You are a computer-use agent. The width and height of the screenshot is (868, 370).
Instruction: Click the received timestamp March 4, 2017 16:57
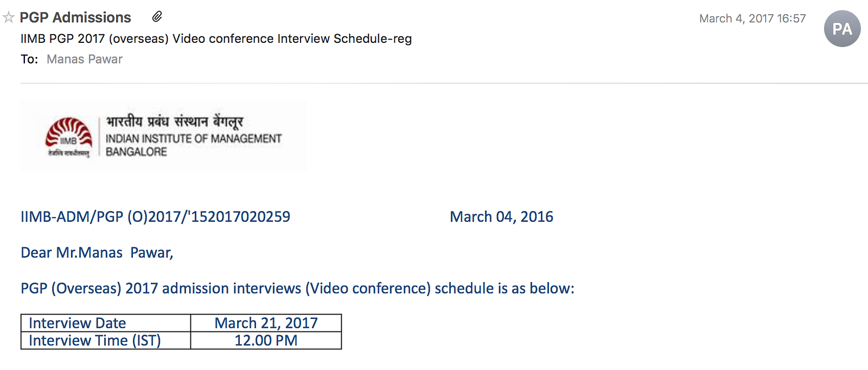(x=752, y=18)
